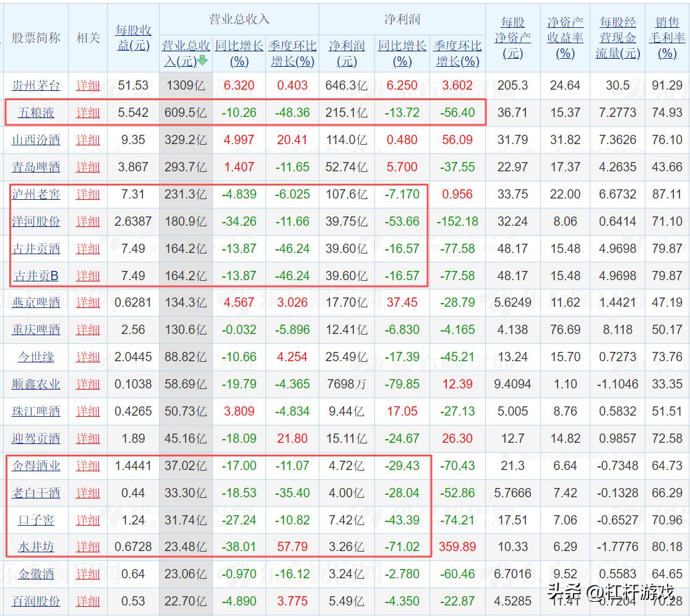Open the 顺鑫农业 stock link

coord(36,384)
